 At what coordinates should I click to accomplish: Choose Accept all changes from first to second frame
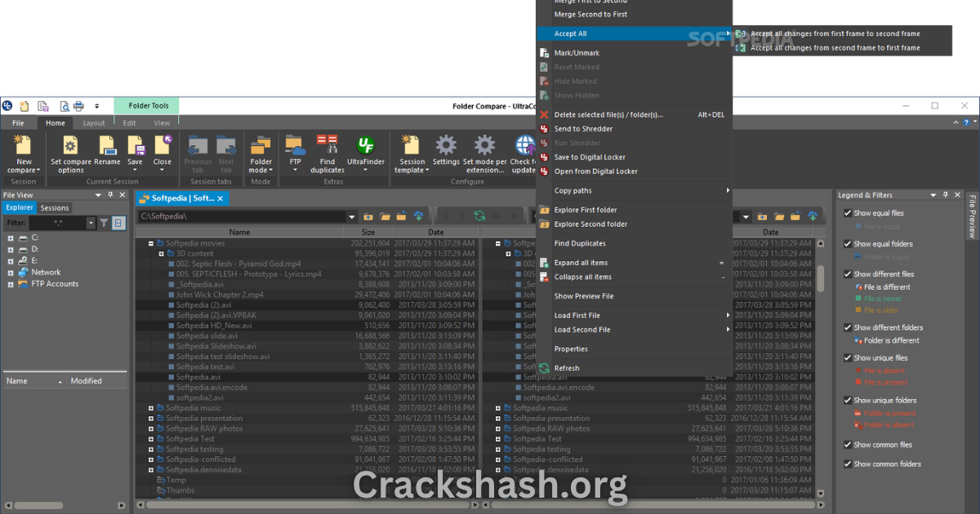click(x=843, y=33)
